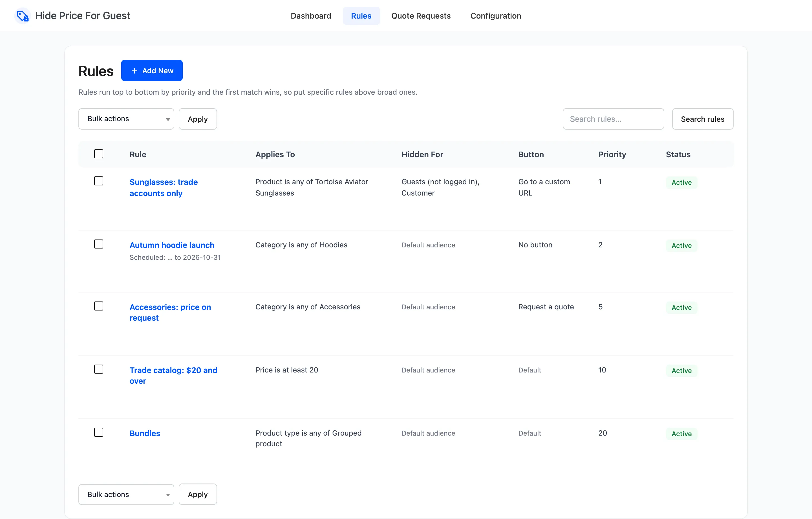Click the Hide Price For Guest logo icon

[x=23, y=16]
